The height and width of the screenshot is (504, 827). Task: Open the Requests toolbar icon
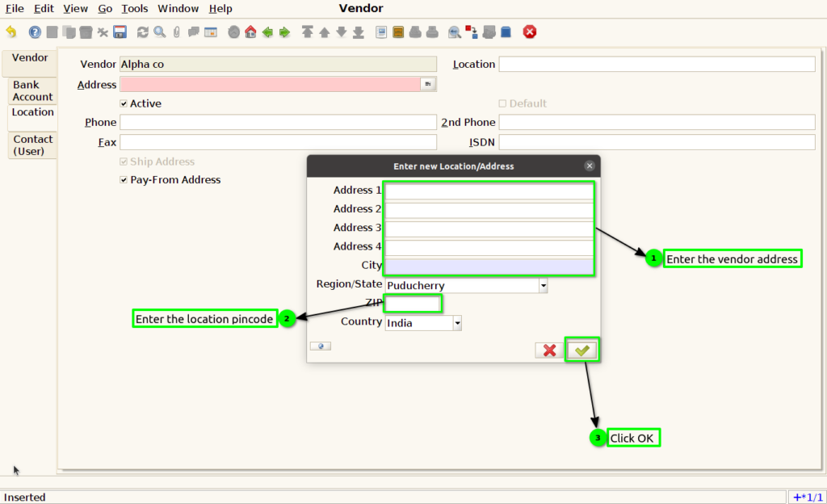[489, 32]
